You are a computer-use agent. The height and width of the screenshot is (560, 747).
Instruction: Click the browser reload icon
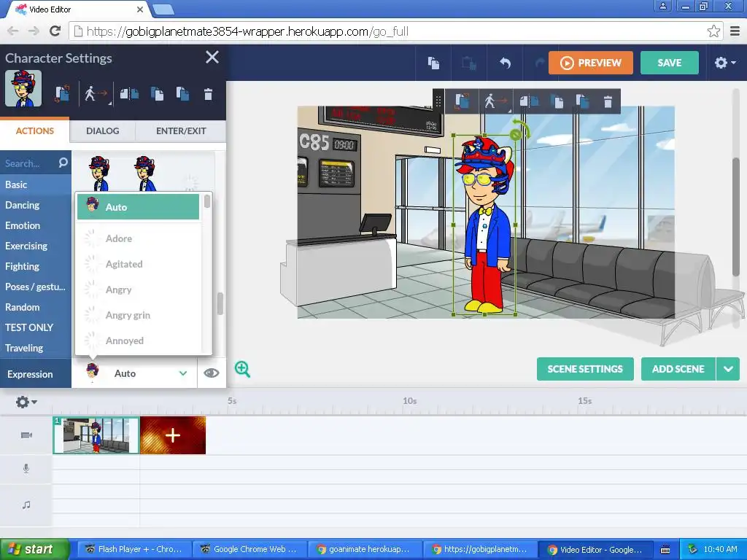tap(55, 31)
